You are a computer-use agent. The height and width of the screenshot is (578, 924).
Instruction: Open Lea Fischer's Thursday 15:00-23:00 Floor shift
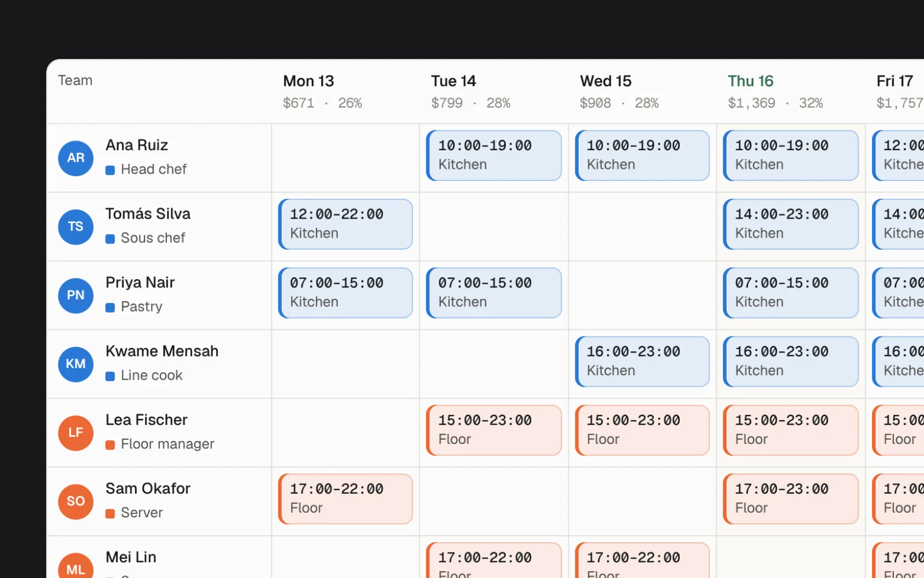click(791, 431)
